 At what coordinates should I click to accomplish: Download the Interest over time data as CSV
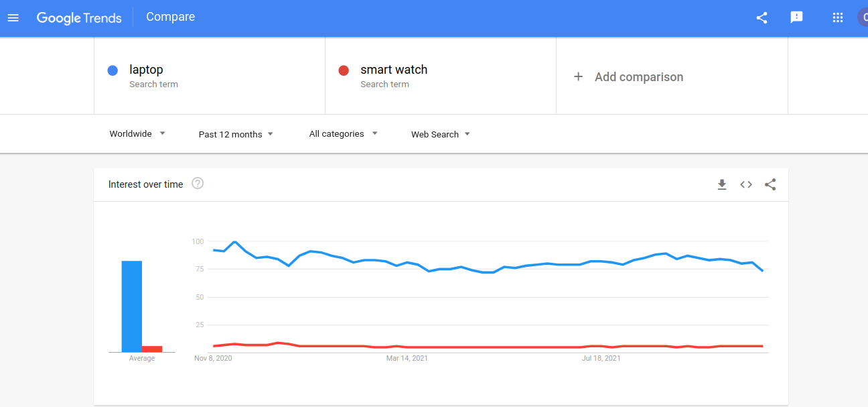(722, 184)
